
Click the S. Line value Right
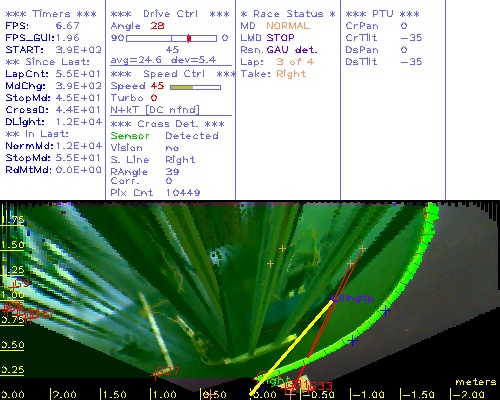click(x=180, y=160)
